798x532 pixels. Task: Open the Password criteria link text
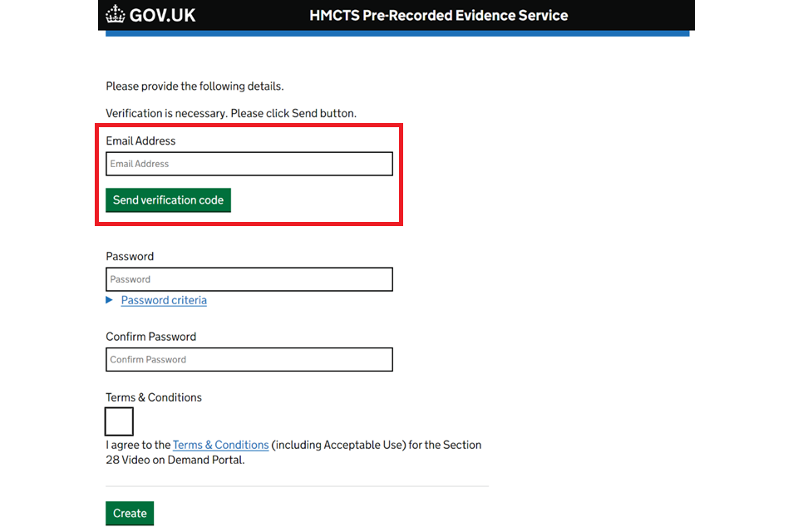(164, 300)
